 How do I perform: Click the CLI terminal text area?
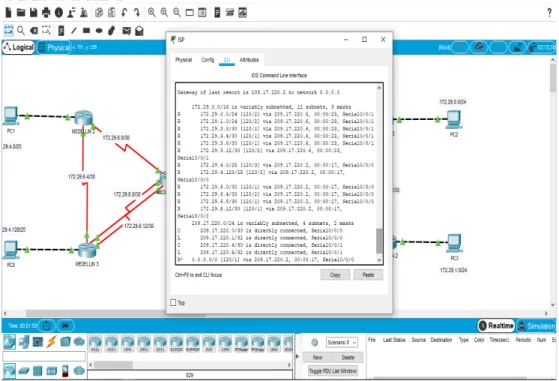click(x=277, y=174)
